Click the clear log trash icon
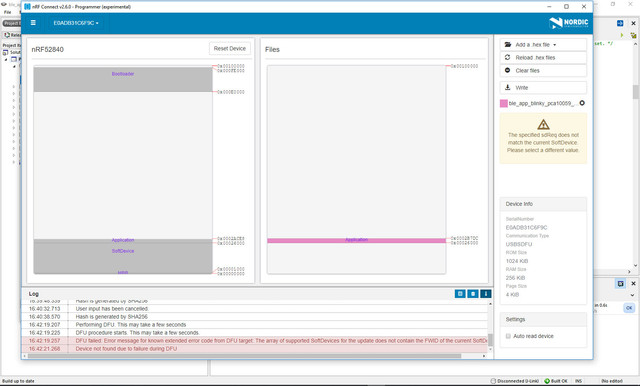This screenshot has width=640, height=386. 473,294
